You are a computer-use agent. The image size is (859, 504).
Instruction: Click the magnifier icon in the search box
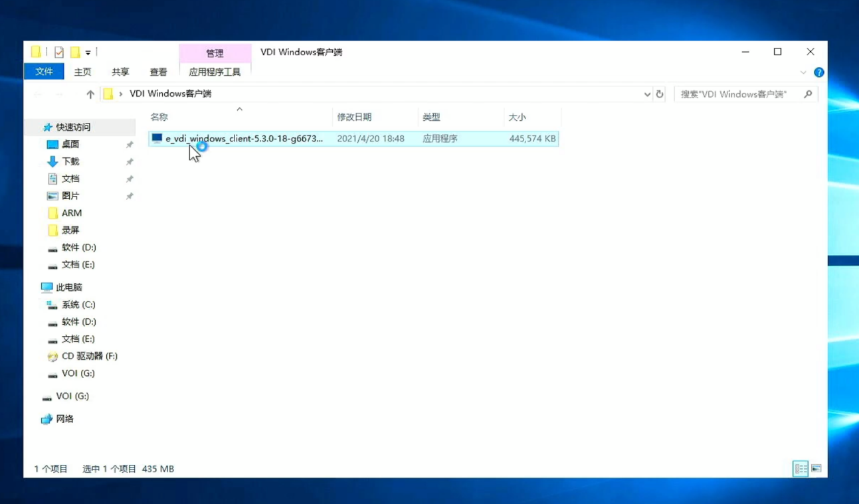pos(808,94)
